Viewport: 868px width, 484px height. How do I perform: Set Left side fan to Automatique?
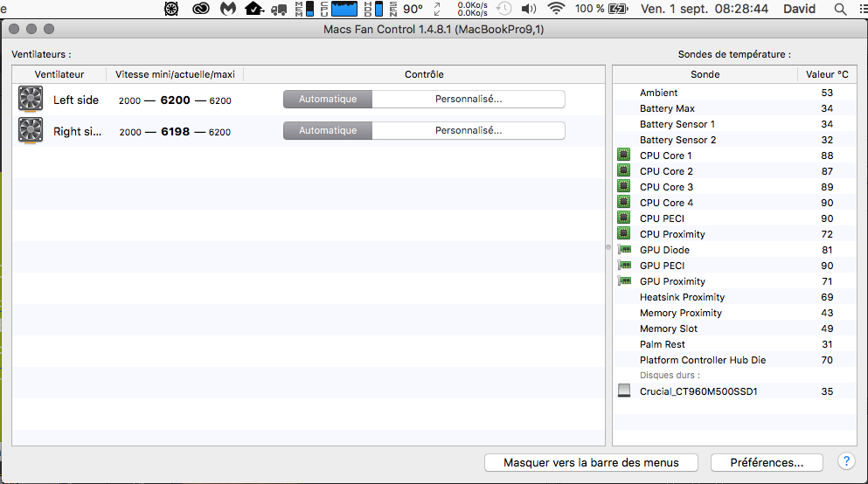[328, 99]
